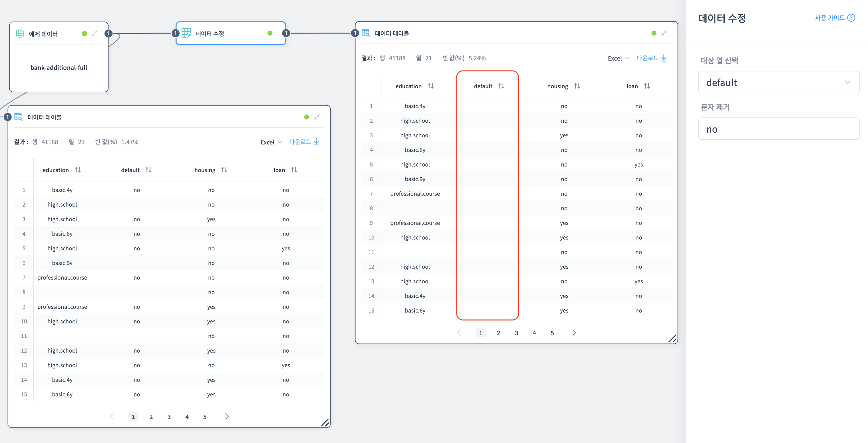The width and height of the screenshot is (868, 443).
Task: Sort by housing column in left table
Action: tap(224, 170)
